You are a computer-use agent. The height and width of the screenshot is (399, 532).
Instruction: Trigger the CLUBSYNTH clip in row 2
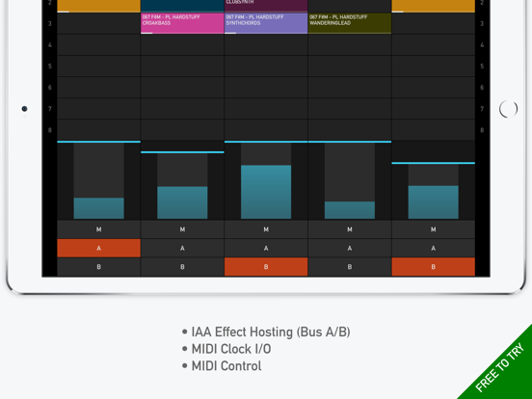click(266, 6)
